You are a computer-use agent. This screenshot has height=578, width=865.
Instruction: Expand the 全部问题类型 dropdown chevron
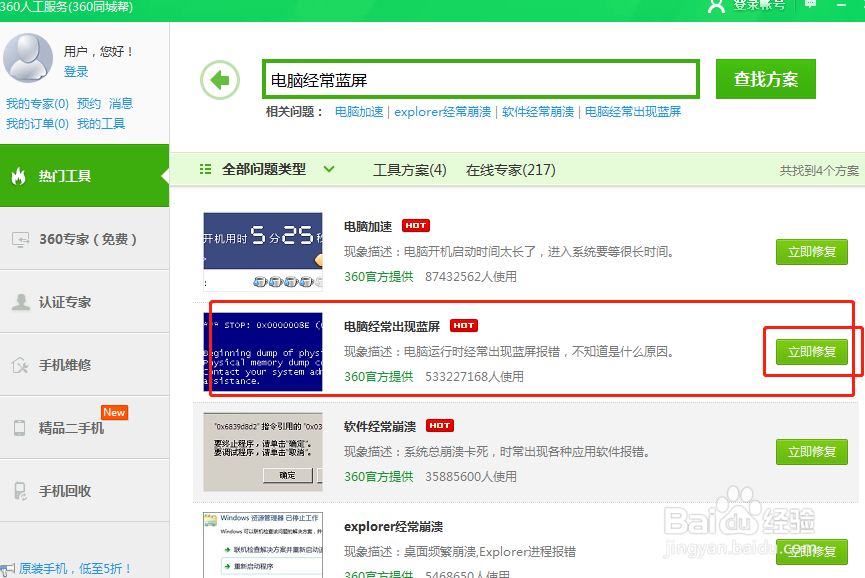(x=329, y=169)
